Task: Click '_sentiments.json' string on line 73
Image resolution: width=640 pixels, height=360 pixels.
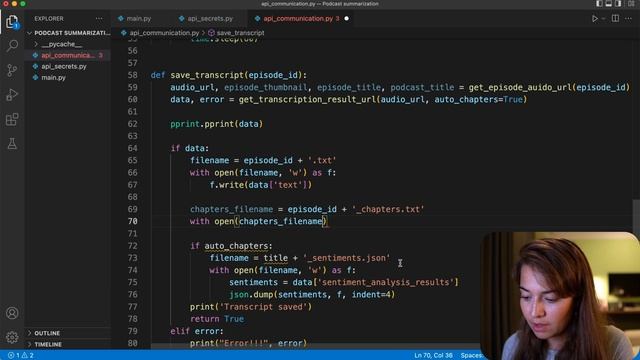Action: (x=346, y=258)
